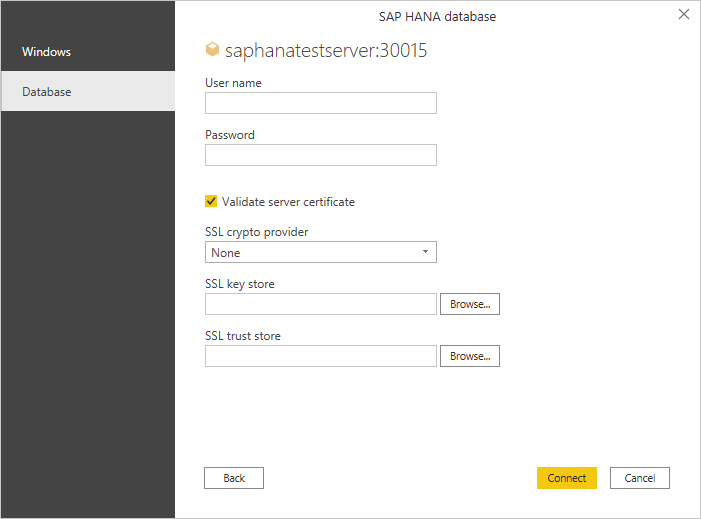Click the SAP HANA server cube icon

212,49
